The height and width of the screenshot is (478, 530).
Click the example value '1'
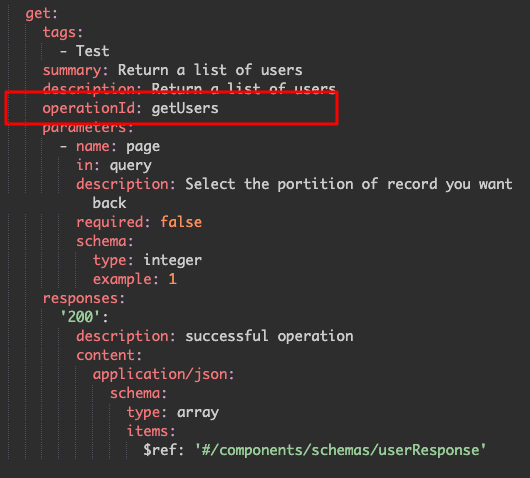[x=172, y=279]
